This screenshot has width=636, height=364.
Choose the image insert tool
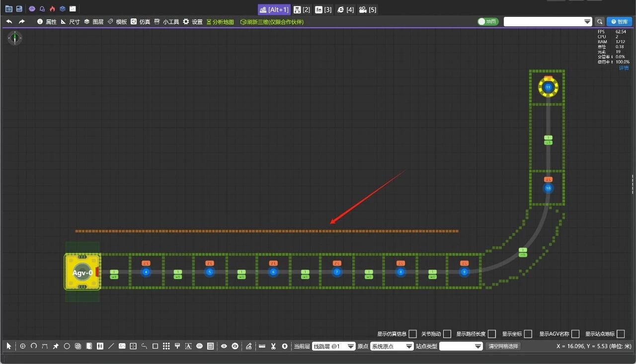coord(122,346)
